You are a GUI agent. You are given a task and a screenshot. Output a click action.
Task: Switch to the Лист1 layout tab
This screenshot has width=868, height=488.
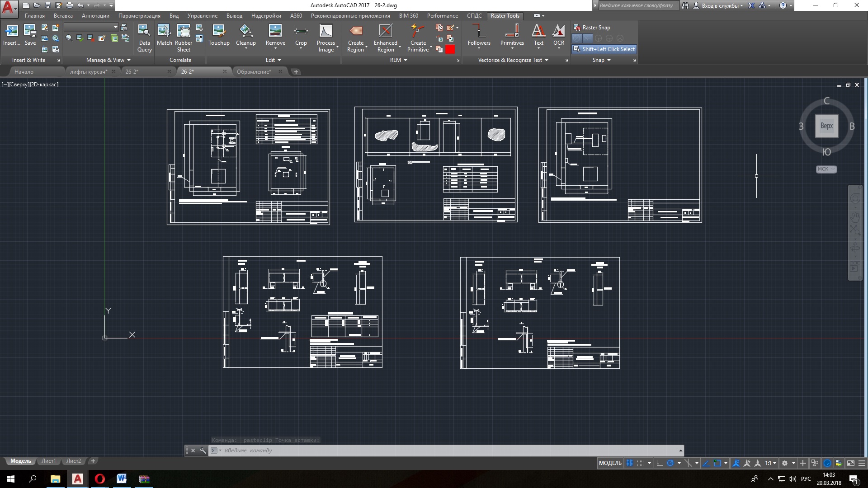point(48,461)
